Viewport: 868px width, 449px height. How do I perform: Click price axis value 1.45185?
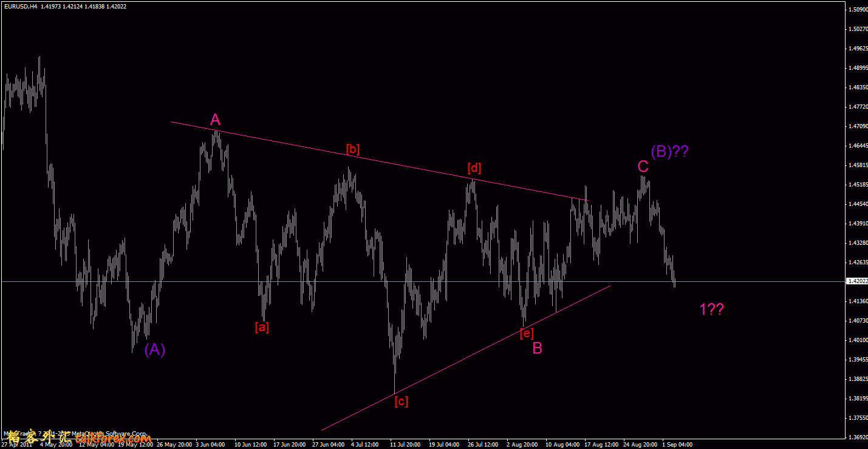pyautogui.click(x=858, y=185)
